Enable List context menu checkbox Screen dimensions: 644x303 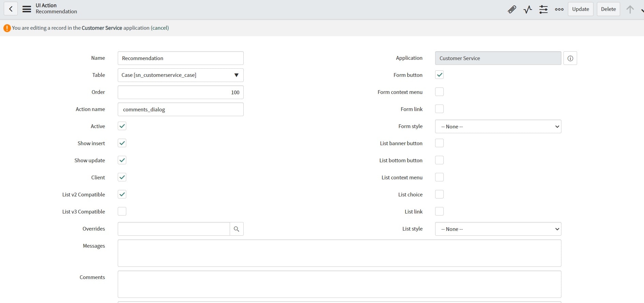pos(439,177)
